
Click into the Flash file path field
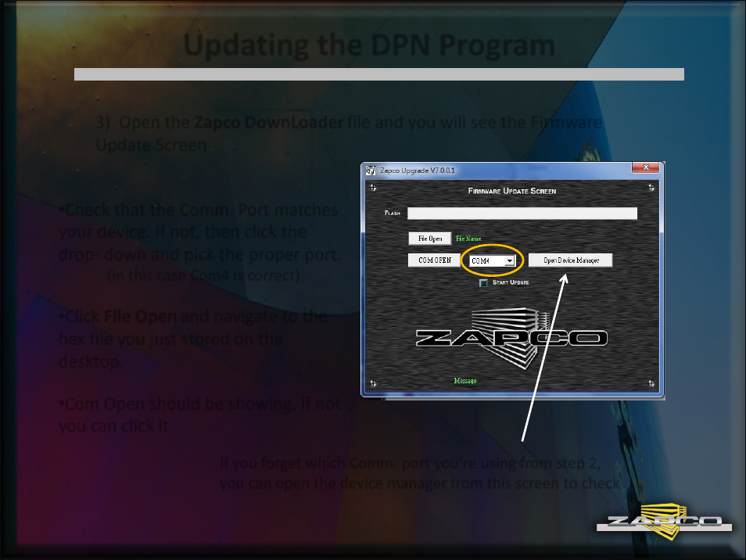[522, 214]
